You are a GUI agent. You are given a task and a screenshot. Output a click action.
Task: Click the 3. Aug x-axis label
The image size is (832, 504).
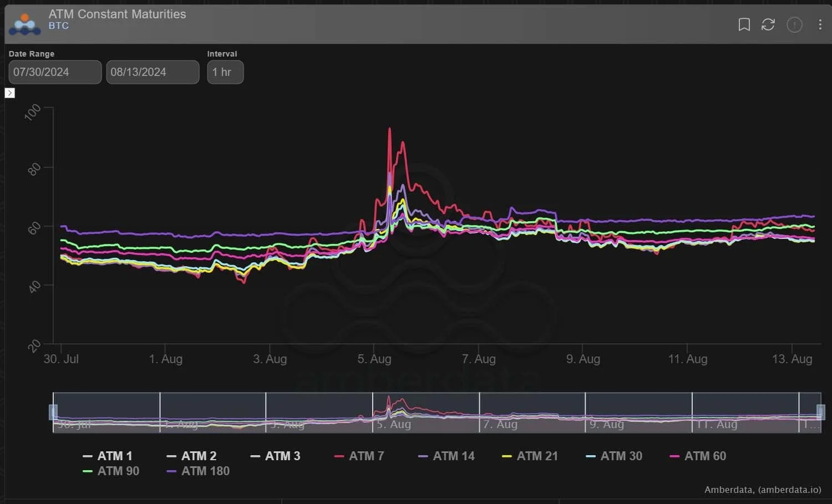[x=270, y=359]
